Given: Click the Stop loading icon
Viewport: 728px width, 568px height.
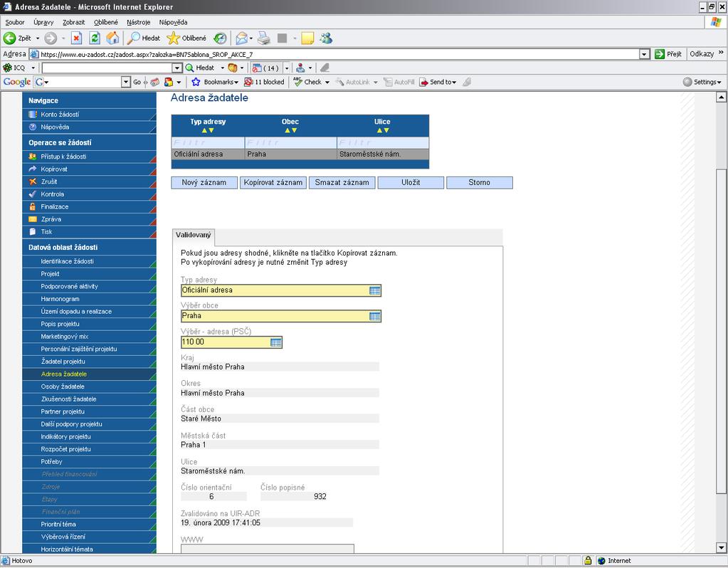Looking at the screenshot, I should [77, 38].
